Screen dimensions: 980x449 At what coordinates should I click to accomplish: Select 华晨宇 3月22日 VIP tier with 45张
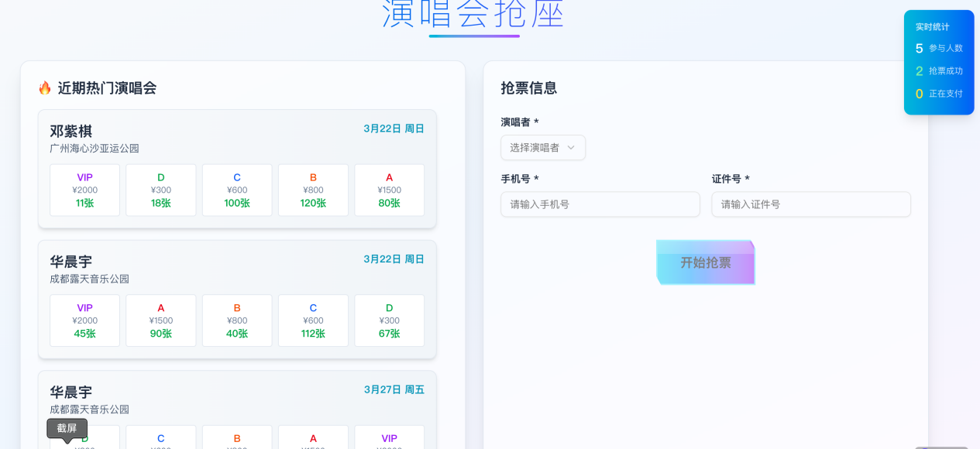coord(84,320)
